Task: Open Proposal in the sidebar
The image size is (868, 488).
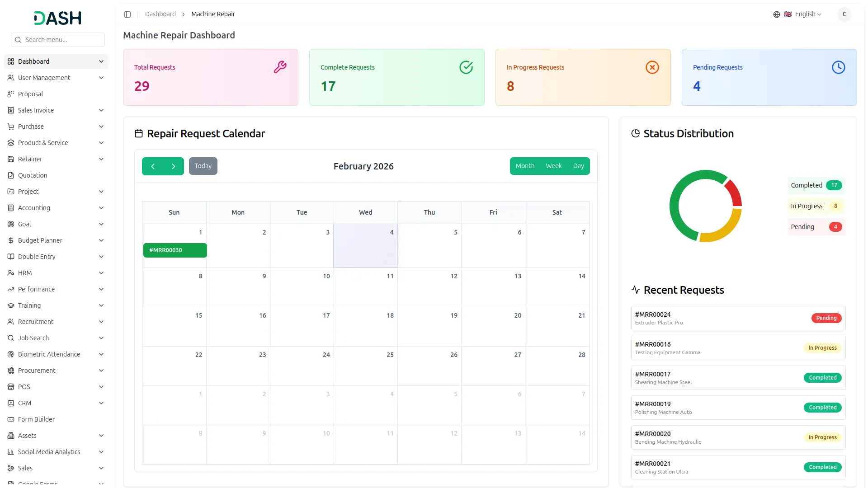Action: point(30,94)
